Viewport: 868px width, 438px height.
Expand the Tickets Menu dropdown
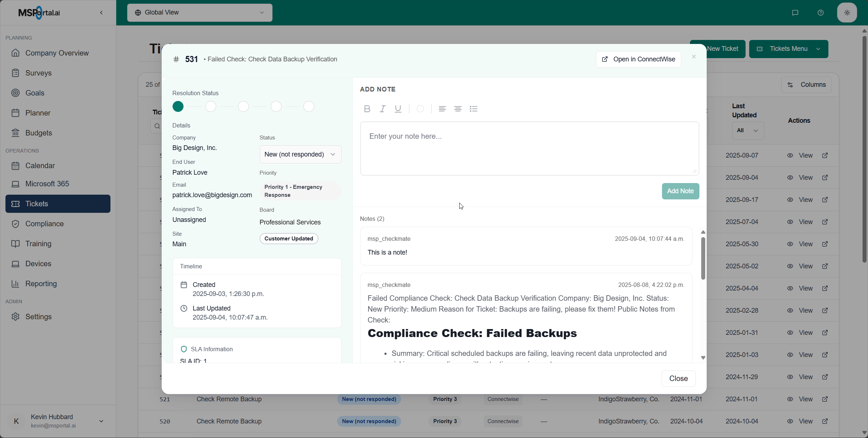tap(788, 49)
